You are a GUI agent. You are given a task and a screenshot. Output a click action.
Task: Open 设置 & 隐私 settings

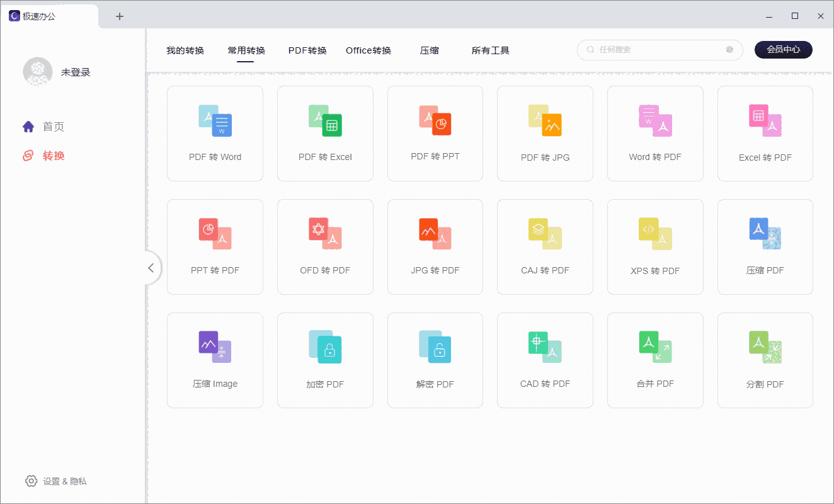(56, 481)
